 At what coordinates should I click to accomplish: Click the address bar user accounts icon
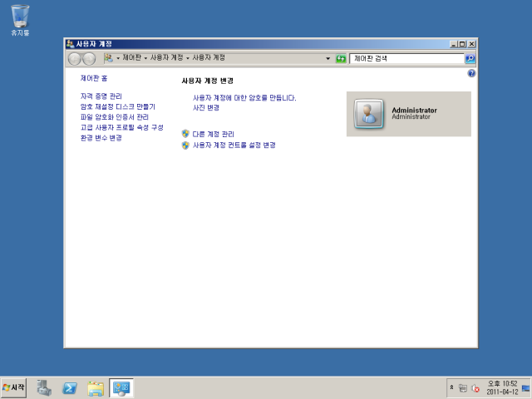tap(109, 58)
